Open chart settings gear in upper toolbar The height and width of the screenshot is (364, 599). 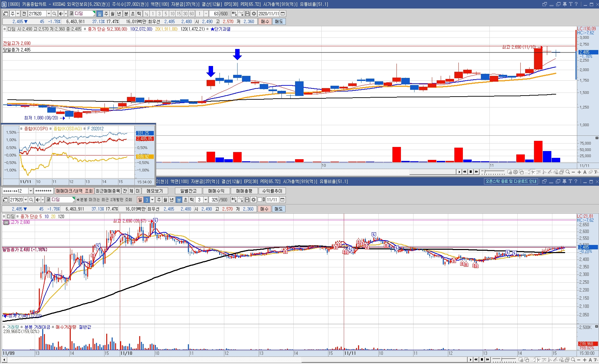point(254,14)
